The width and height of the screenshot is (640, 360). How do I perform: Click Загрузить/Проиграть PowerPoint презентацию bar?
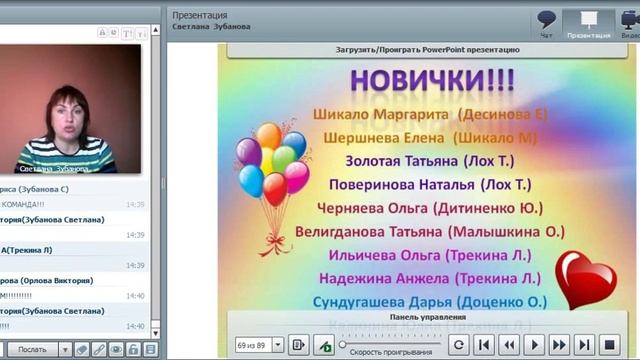[x=427, y=50]
